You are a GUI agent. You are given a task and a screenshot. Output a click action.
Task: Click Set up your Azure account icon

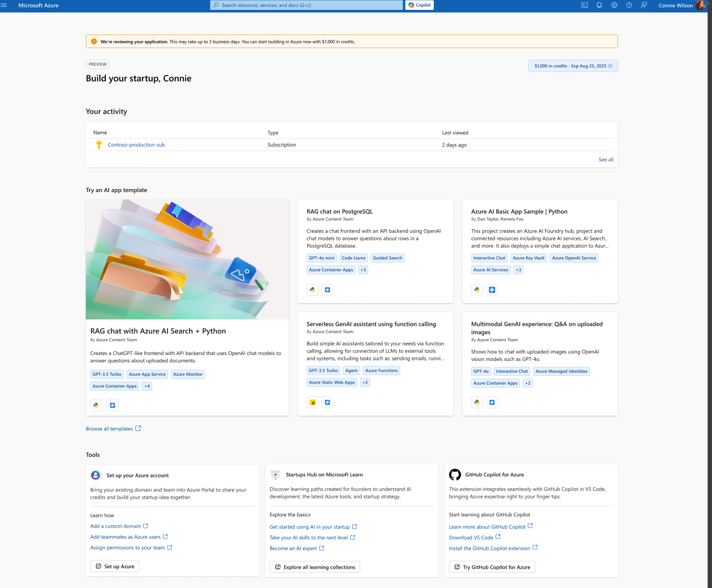[96, 475]
